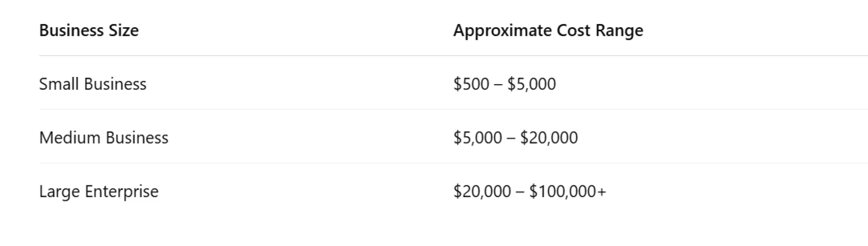Viewport: 868px width, 246px height.
Task: Click "$5,000" in the Small Business row
Action: [x=531, y=84]
